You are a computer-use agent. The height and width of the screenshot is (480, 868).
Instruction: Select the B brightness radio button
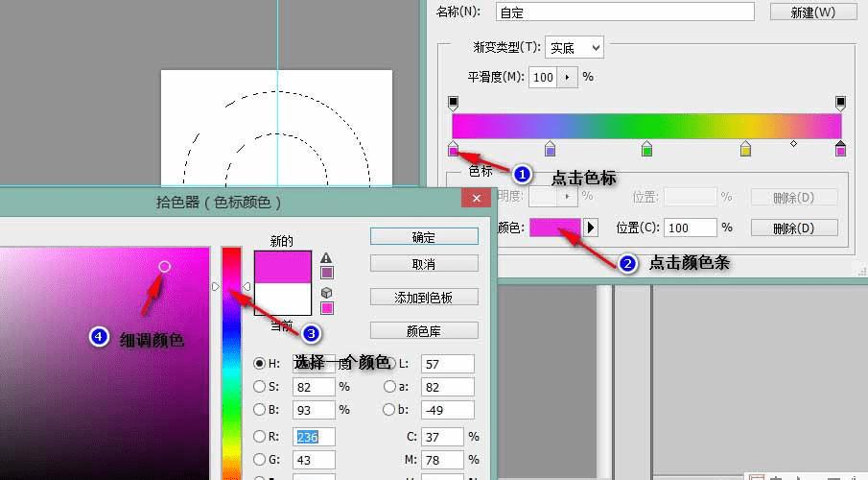pyautogui.click(x=259, y=410)
